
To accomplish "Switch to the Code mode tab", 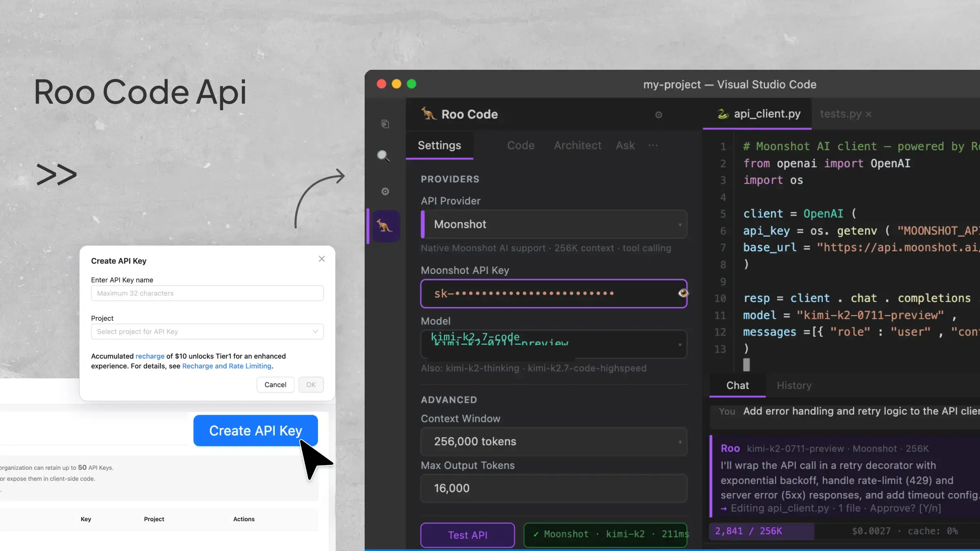I will pos(521,145).
